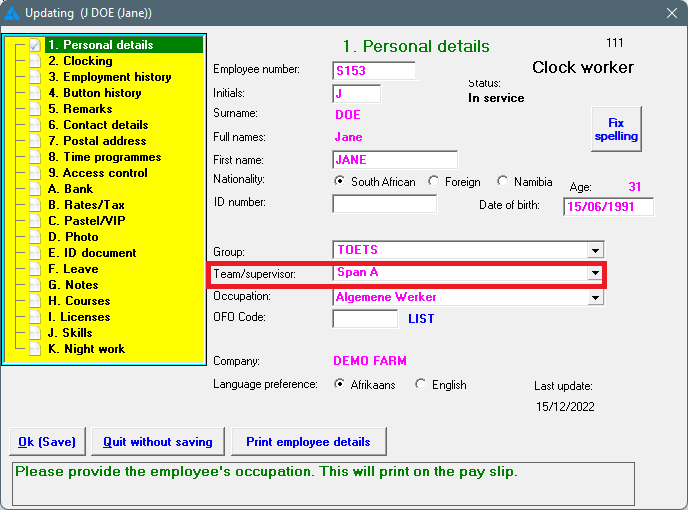688x510 pixels.
Task: Go to 'G. Notes' section
Action: [73, 285]
